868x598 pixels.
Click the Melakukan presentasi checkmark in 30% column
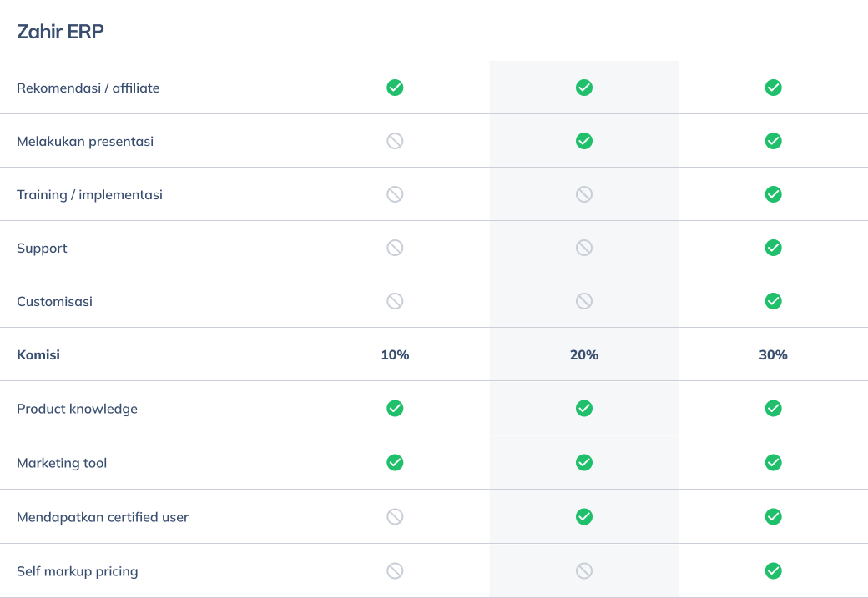[x=774, y=141]
